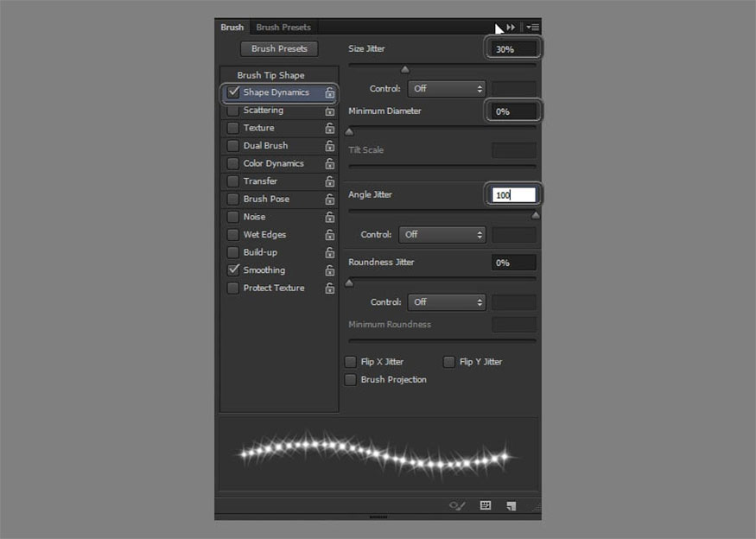Open Roundness Jitter Control dropdown
This screenshot has height=539, width=756.
[447, 302]
